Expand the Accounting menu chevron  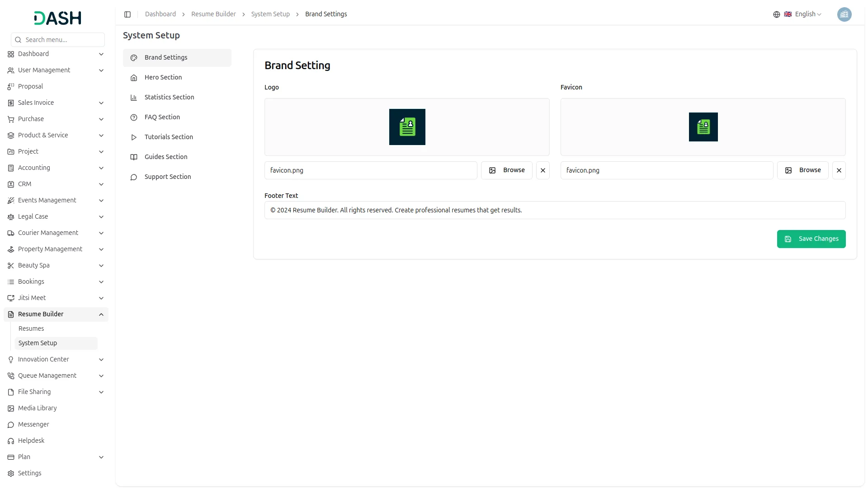101,168
